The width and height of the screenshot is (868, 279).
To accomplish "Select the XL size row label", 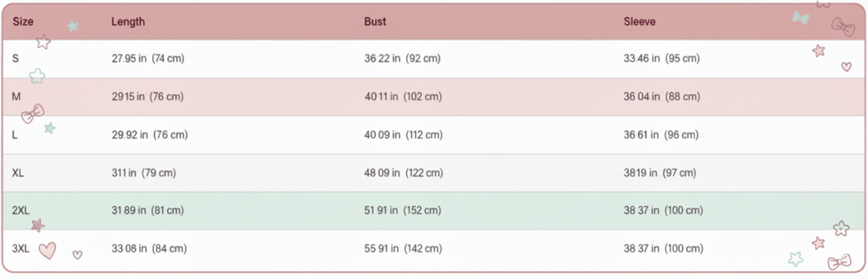I will 18,173.
